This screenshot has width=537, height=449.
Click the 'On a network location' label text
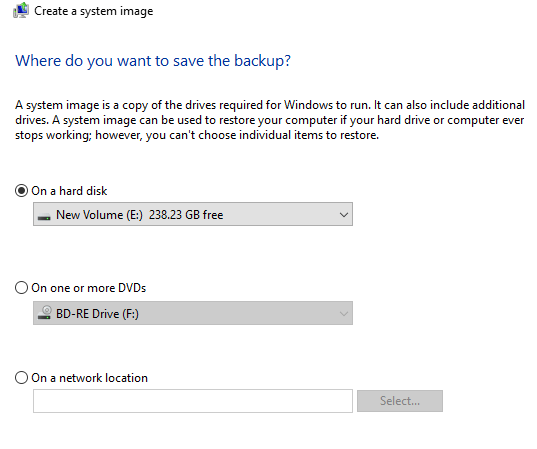click(x=89, y=378)
